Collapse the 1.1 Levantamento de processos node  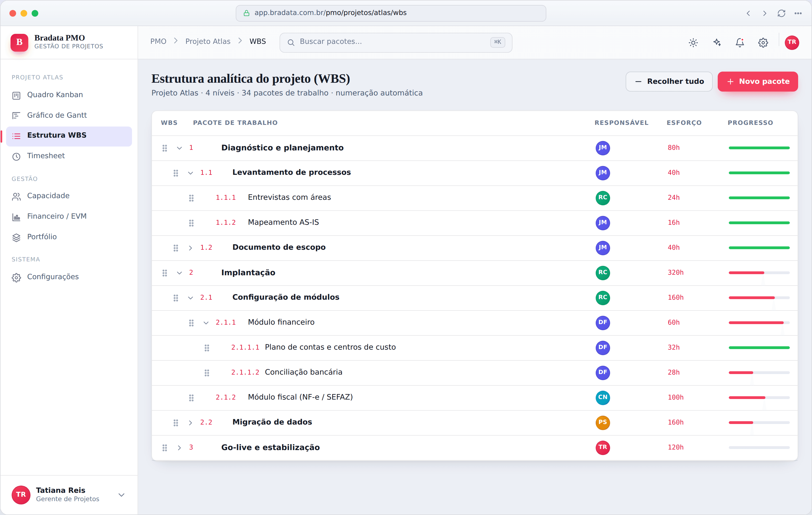coord(191,173)
